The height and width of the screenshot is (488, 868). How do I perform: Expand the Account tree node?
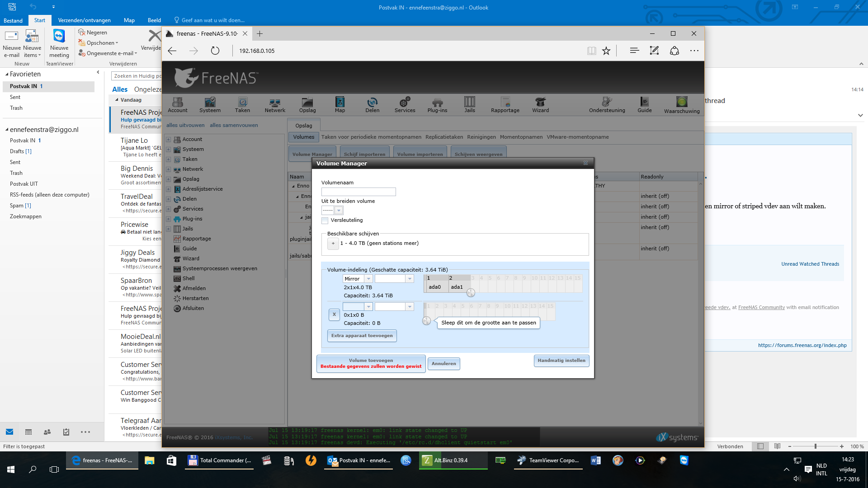[x=168, y=140]
